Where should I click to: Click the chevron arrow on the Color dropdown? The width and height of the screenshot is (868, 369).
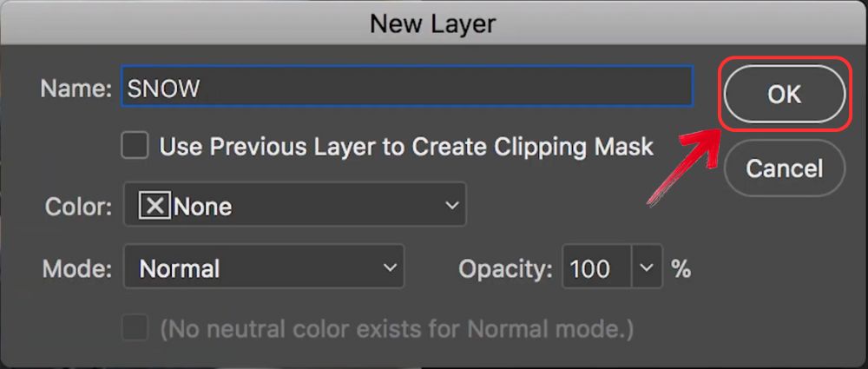click(451, 206)
